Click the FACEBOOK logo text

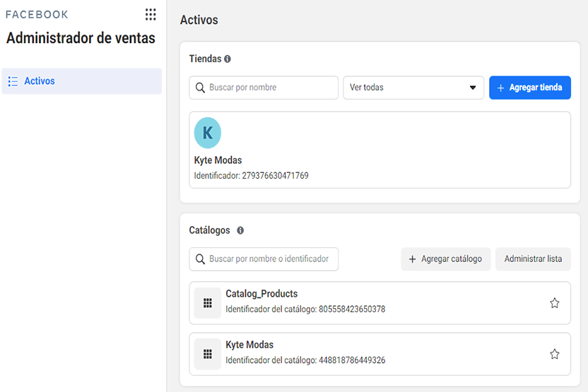(x=37, y=15)
